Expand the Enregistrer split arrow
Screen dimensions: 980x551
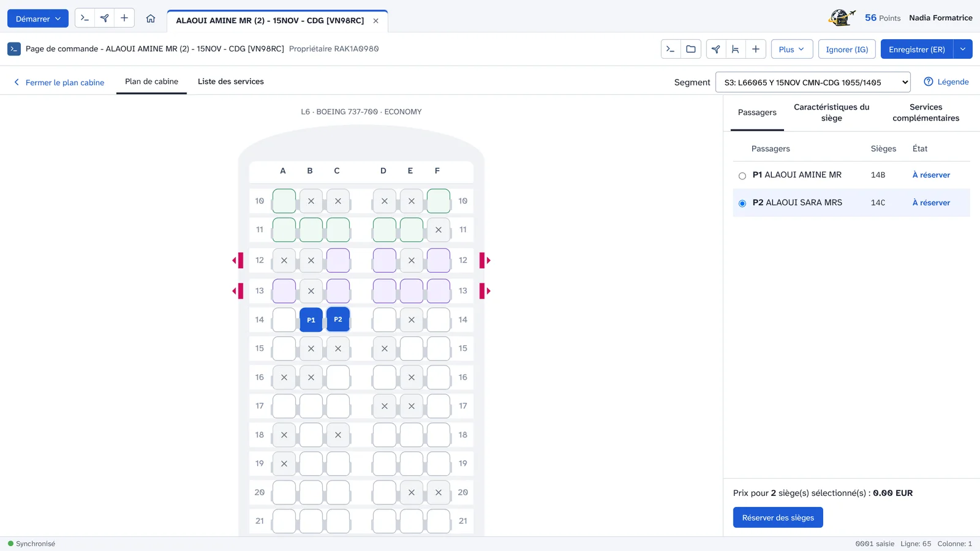click(963, 49)
